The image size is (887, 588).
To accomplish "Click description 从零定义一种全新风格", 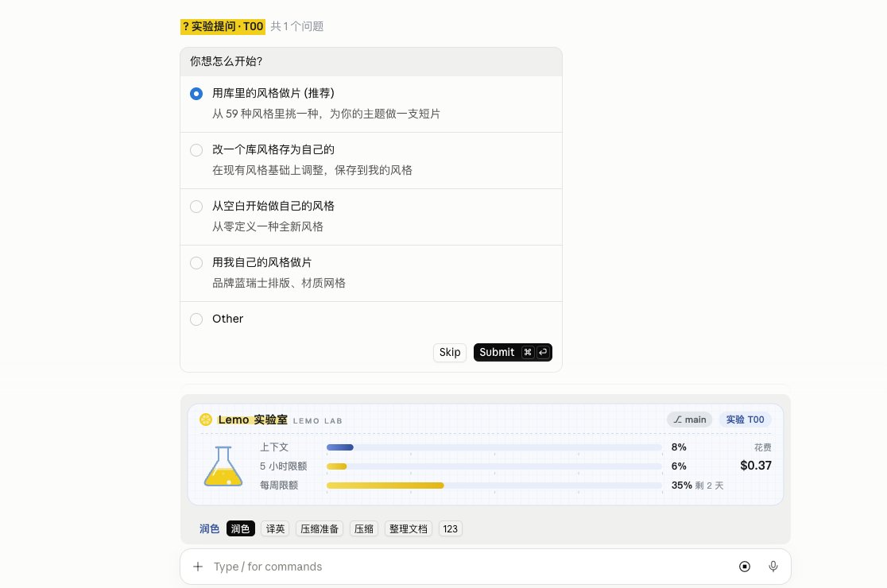I will 268,226.
